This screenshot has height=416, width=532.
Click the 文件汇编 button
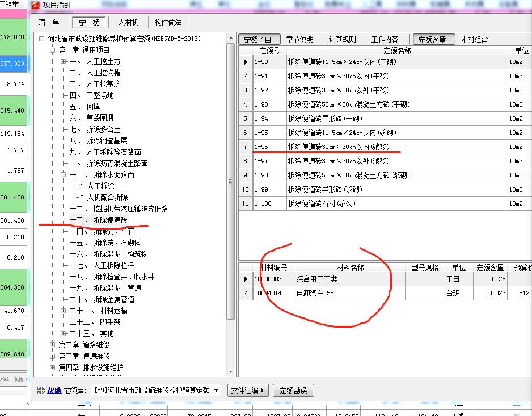248,390
